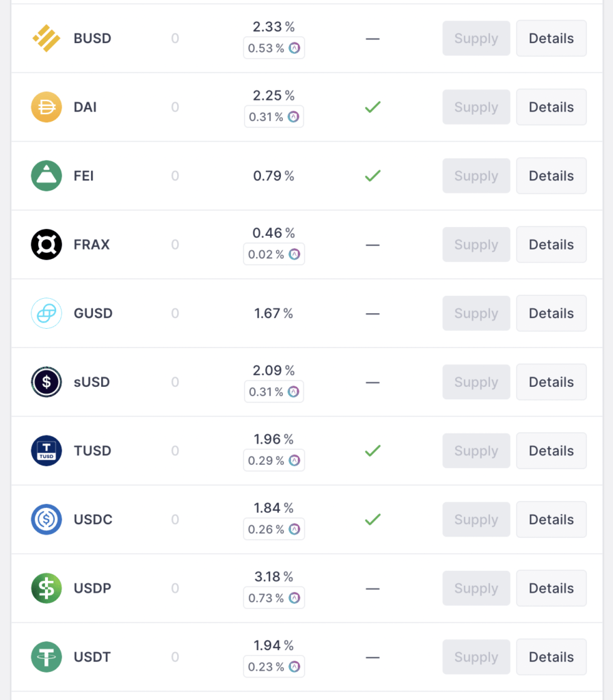613x700 pixels.
Task: Click the USDT Tether icon
Action: pyautogui.click(x=46, y=657)
